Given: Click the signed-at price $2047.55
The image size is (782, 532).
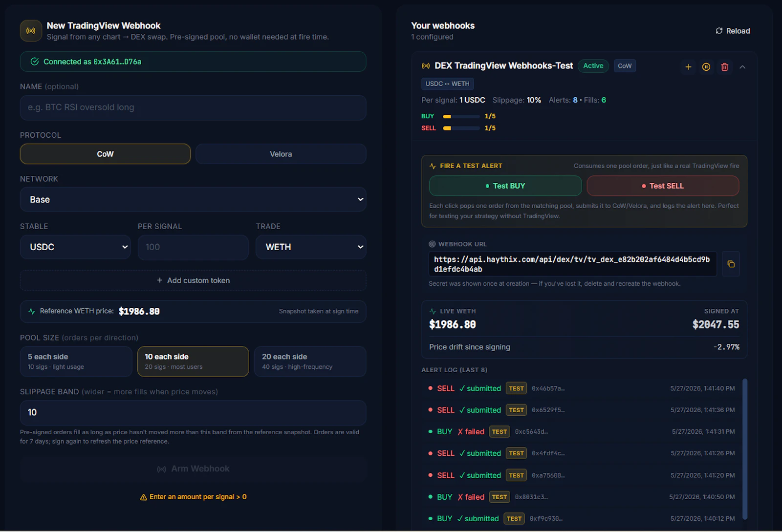Looking at the screenshot, I should (x=716, y=325).
